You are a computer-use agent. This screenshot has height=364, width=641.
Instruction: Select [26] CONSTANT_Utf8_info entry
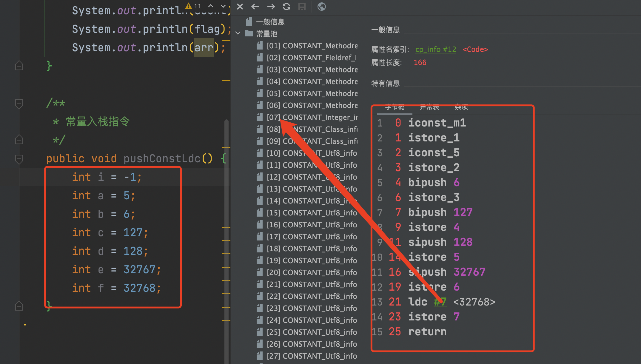click(x=307, y=344)
